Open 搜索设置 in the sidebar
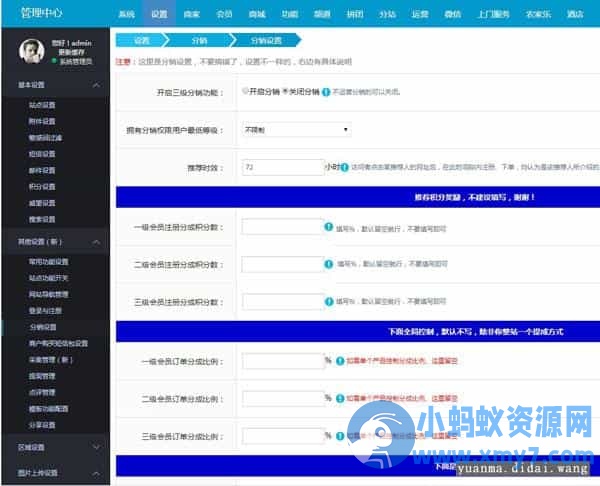Image resolution: width=600 pixels, height=486 pixels. coord(42,219)
